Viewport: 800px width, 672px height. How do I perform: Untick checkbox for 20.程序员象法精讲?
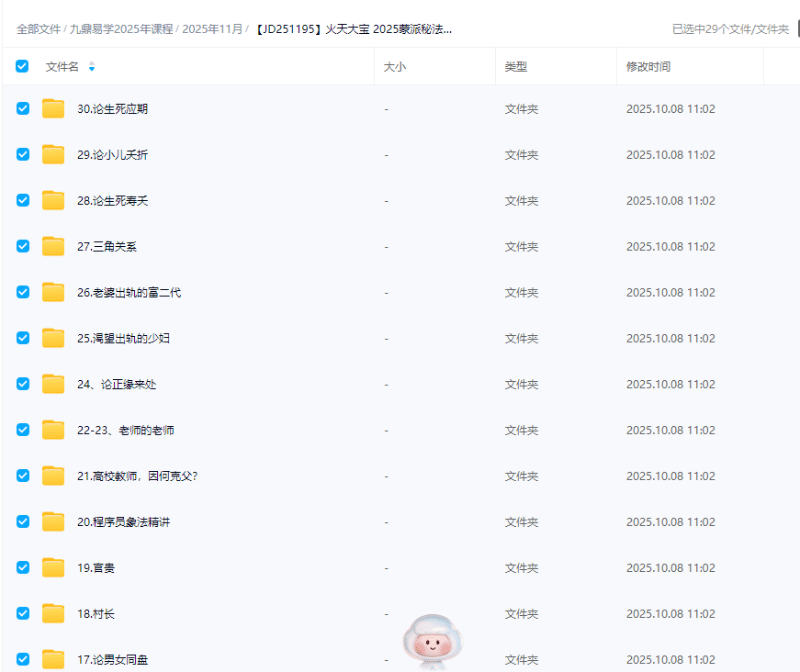(x=23, y=521)
